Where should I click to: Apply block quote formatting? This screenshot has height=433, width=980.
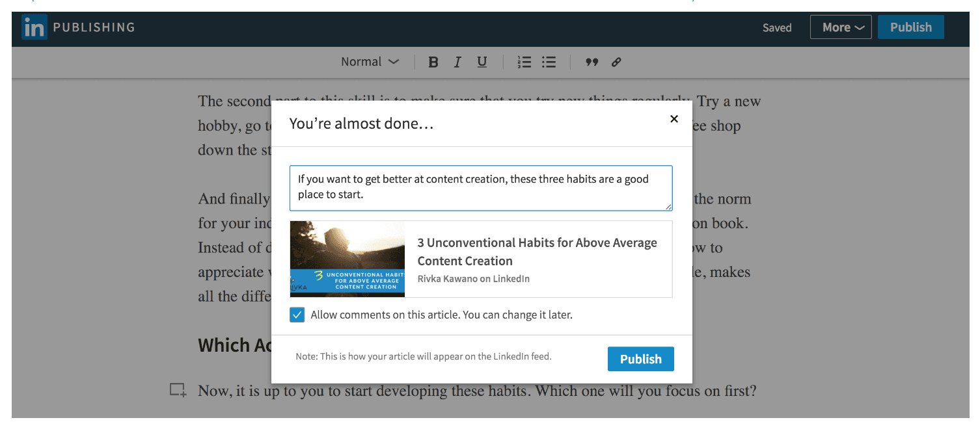[592, 62]
